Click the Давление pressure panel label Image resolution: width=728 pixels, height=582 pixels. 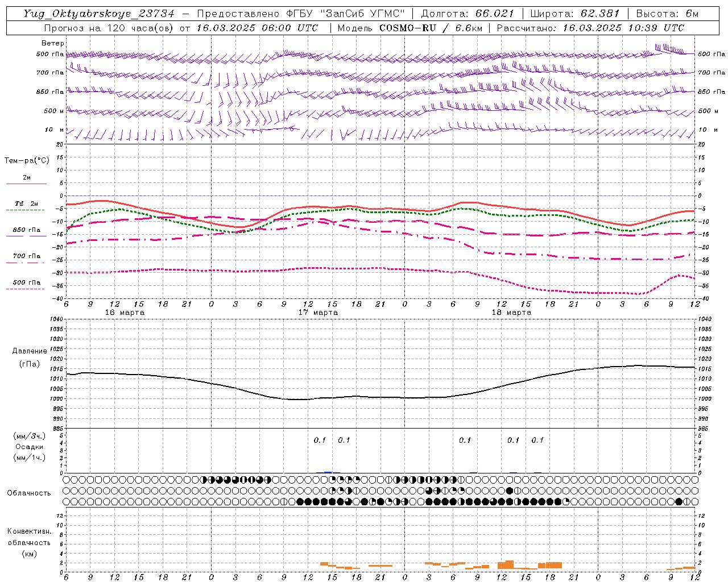click(x=30, y=351)
